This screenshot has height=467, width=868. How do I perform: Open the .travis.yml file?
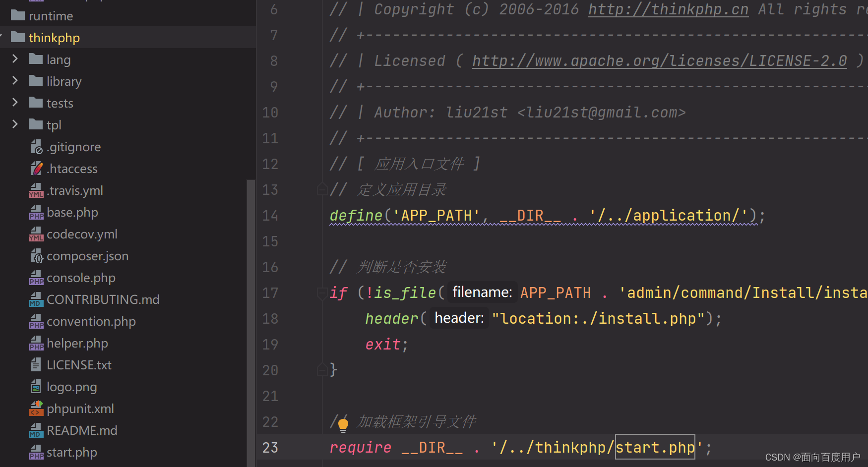coord(75,190)
